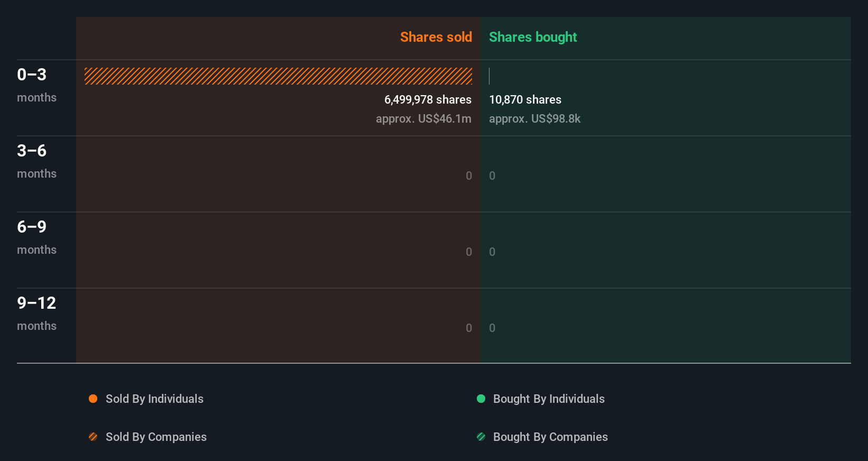868x461 pixels.
Task: Toggle the Bought By Individuals legend label
Action: [549, 399]
